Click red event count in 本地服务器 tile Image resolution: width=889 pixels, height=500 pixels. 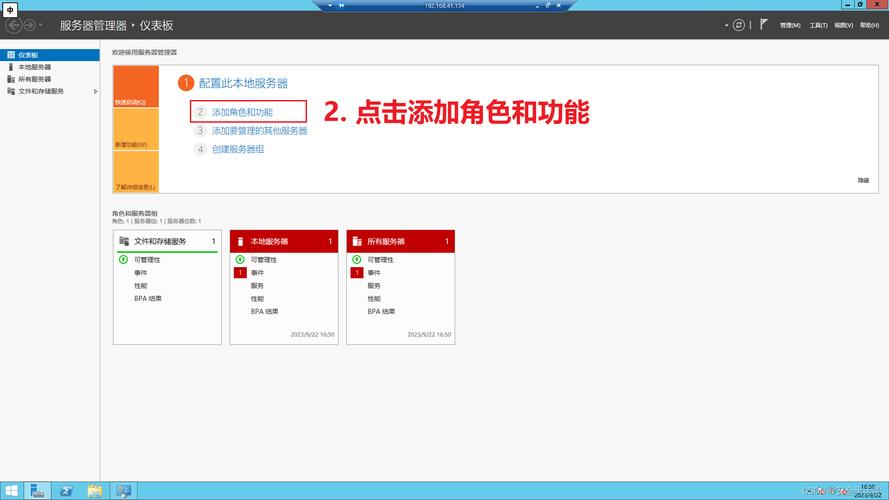click(x=240, y=273)
